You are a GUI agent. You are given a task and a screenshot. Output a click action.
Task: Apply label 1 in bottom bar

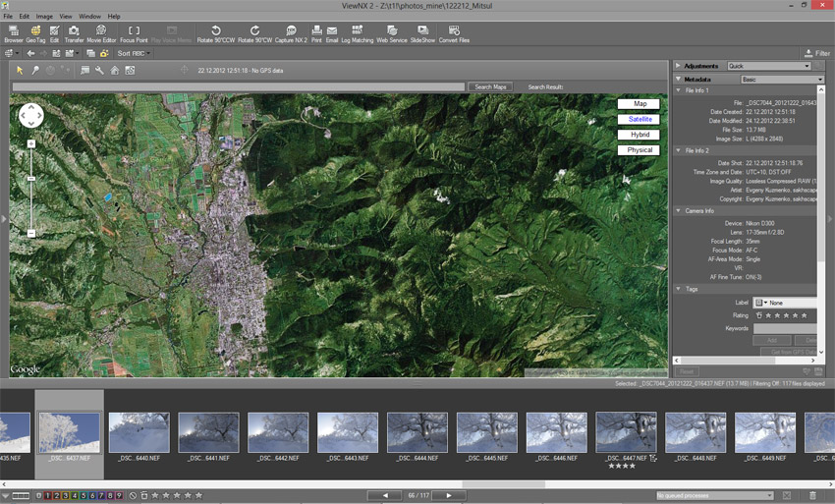coord(48,495)
